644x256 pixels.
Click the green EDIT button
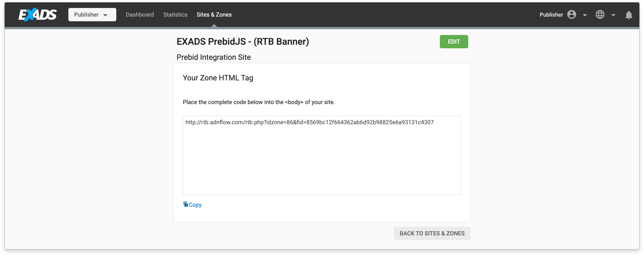454,42
